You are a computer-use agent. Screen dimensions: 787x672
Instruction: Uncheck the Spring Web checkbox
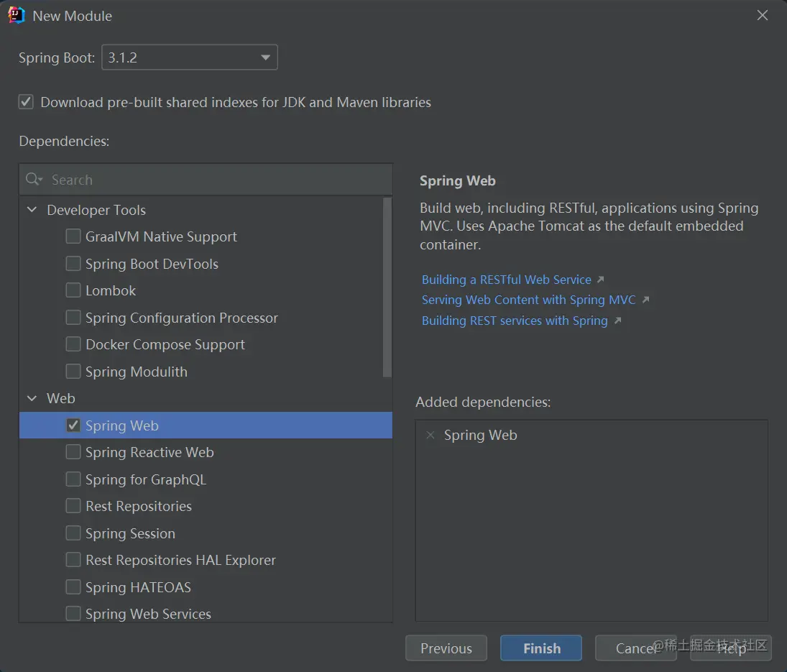pos(73,425)
